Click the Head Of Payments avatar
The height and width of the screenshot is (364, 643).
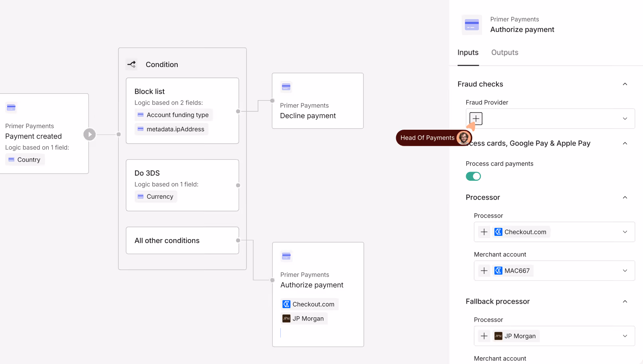point(464,138)
